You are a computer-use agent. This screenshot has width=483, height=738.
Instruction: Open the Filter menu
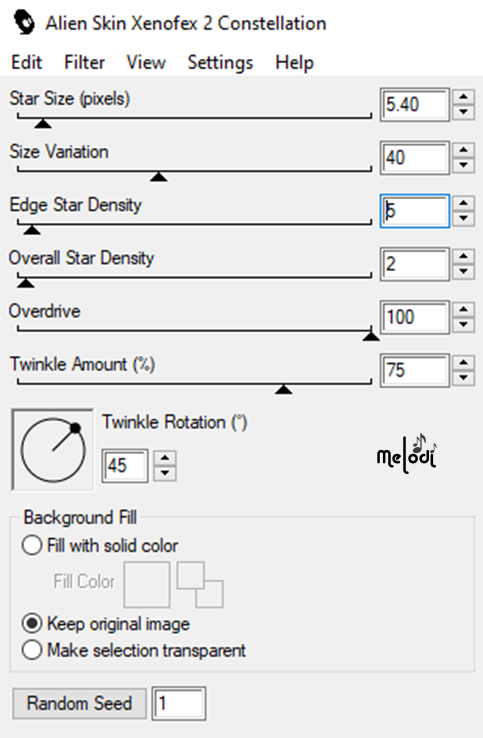coord(85,62)
